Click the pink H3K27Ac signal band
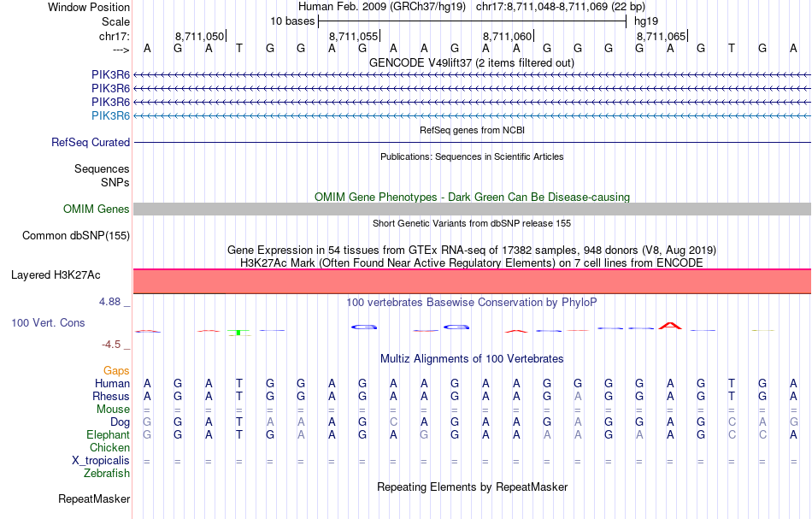The image size is (812, 519). [472, 281]
